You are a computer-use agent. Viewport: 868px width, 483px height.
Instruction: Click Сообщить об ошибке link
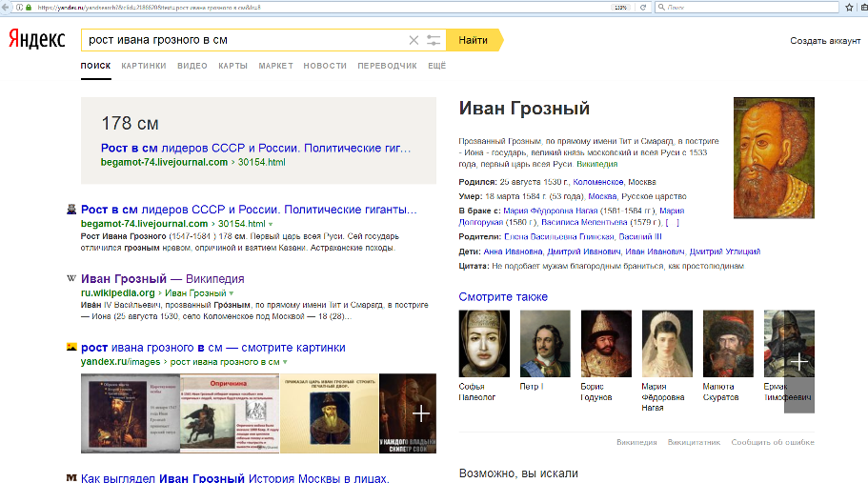click(x=773, y=442)
